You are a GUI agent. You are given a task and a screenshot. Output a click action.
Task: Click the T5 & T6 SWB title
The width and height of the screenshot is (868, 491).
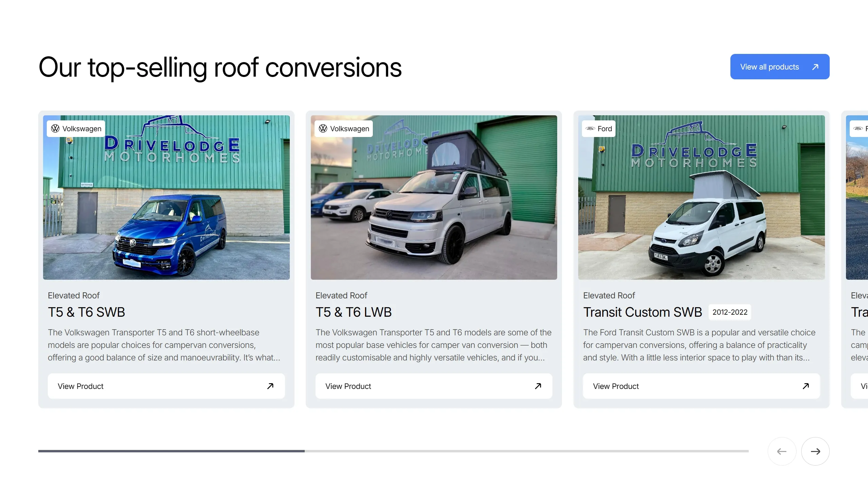pos(86,312)
